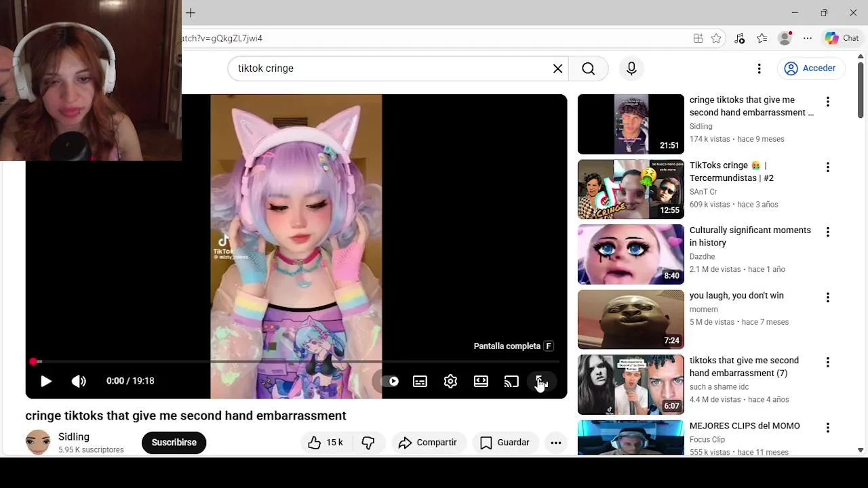Submit search with magnifier button

tap(589, 68)
